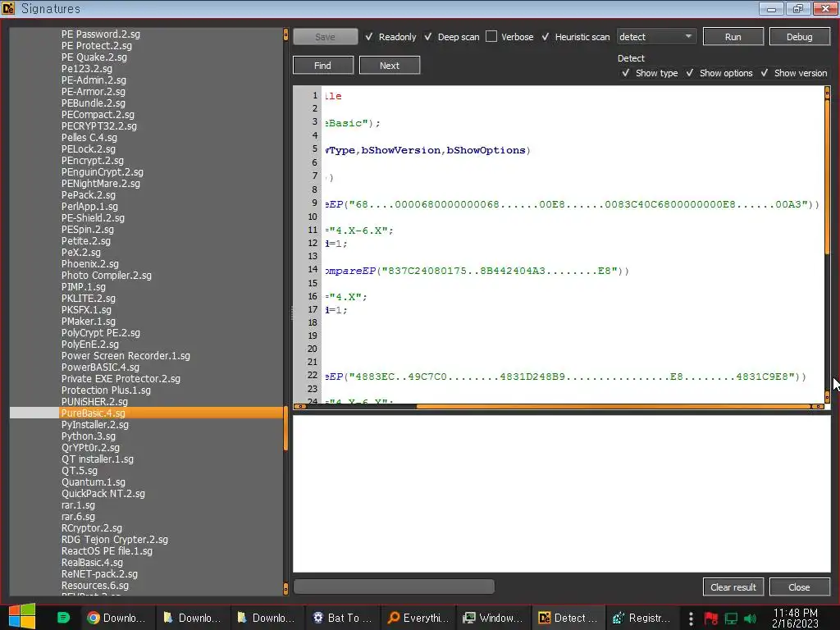840x630 pixels.
Task: Click the Run button
Action: point(733,36)
